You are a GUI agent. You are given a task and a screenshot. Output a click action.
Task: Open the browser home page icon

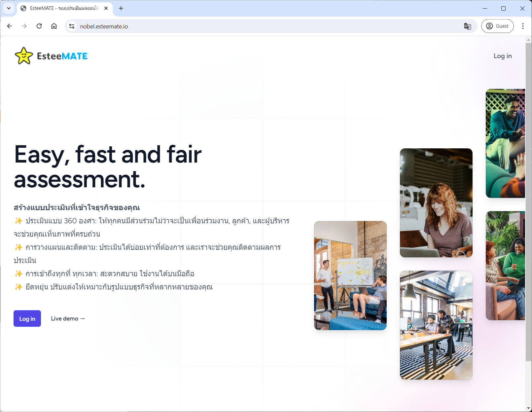click(x=54, y=26)
